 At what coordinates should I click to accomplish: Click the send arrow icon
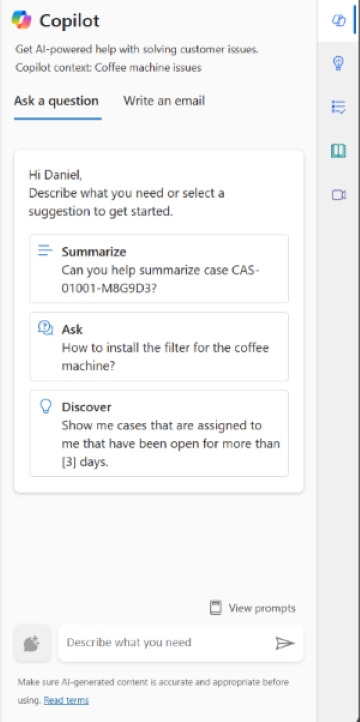(x=285, y=643)
